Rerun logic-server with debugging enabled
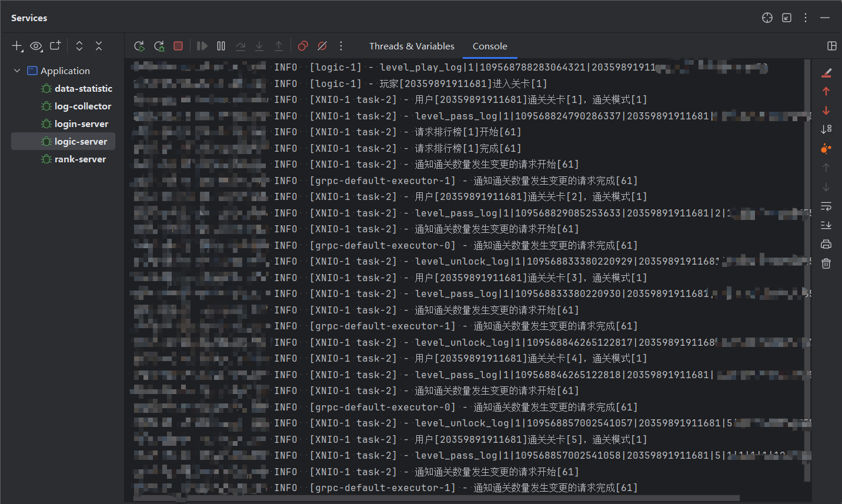The height and width of the screenshot is (504, 842). pyautogui.click(x=159, y=45)
